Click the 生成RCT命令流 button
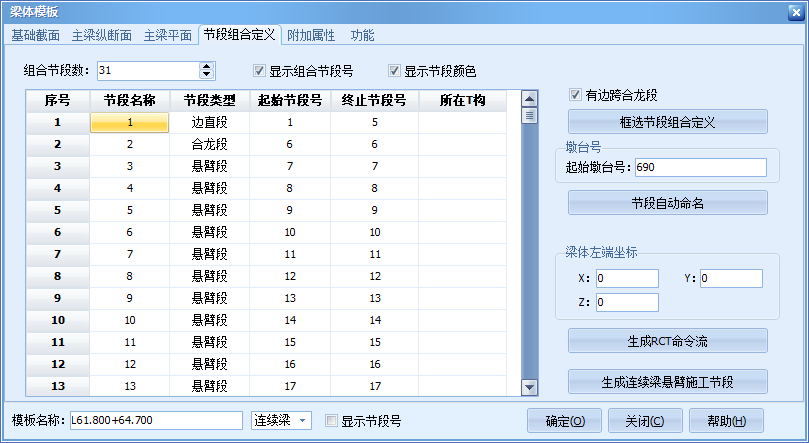 (x=667, y=341)
